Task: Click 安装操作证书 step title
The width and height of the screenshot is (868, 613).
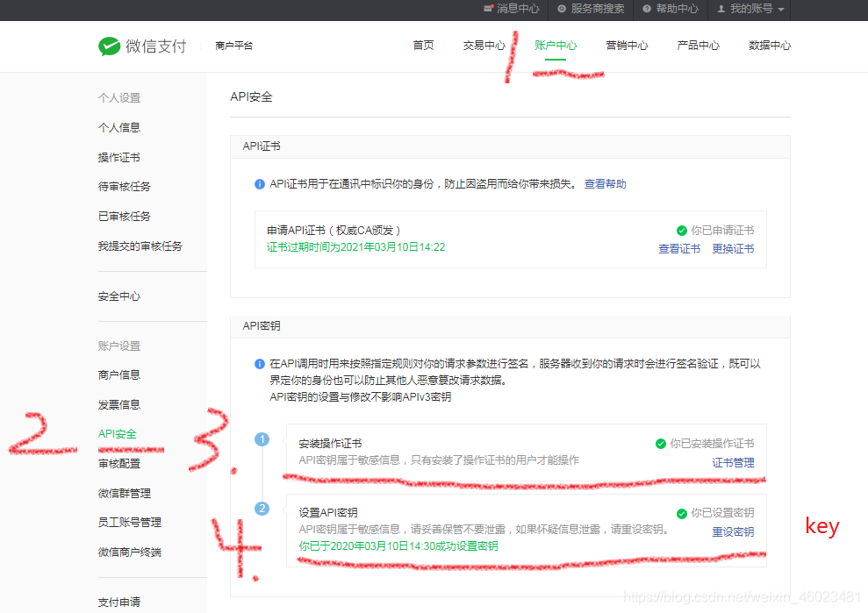Action: click(x=330, y=444)
